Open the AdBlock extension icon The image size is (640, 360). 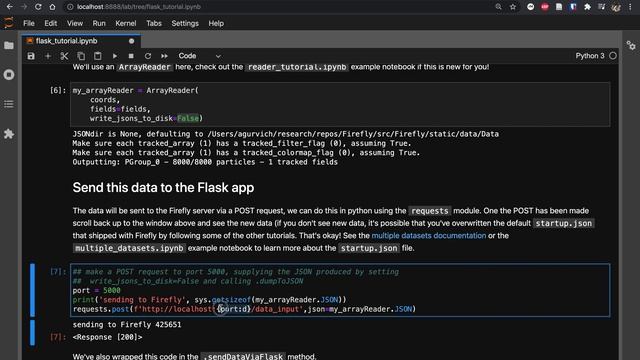tap(545, 7)
